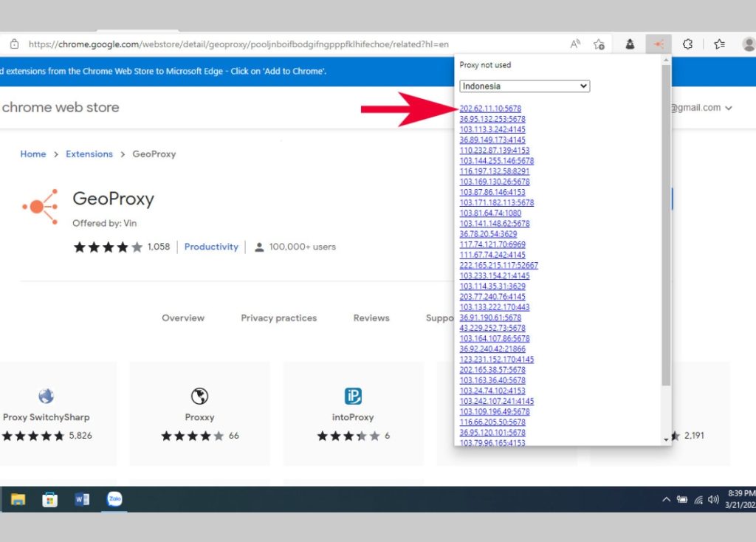Select proxy 117.74.121.70:6969
Viewport: 756px width, 542px height.
tap(492, 244)
